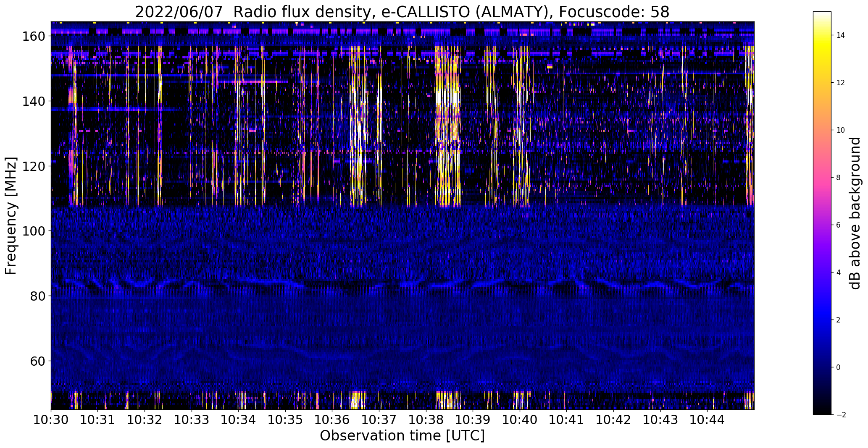
Task: Click the 160 MHz frequency tick label
Action: tap(33, 36)
